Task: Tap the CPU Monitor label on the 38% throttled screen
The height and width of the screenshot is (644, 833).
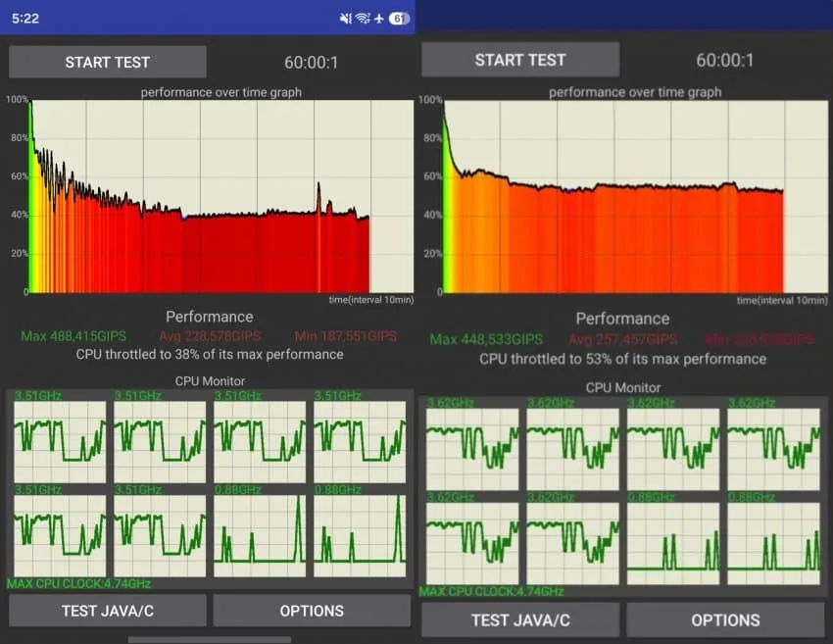Action: click(210, 381)
